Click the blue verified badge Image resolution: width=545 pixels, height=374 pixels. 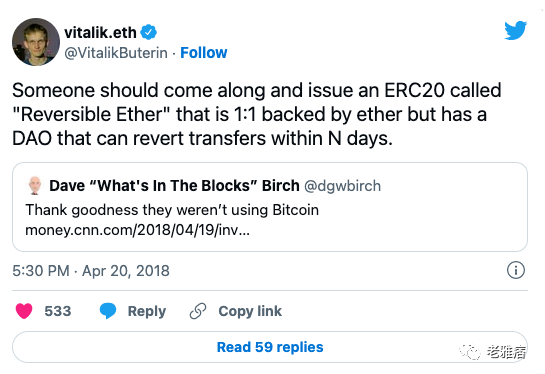click(x=148, y=32)
